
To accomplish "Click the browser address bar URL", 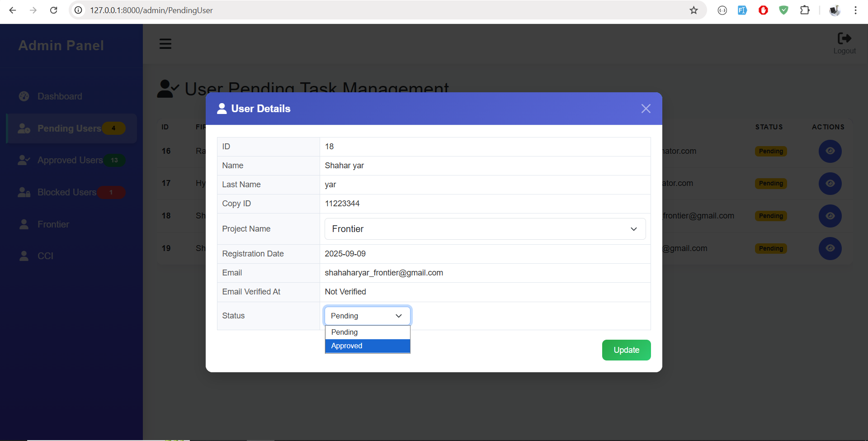I will pyautogui.click(x=151, y=10).
